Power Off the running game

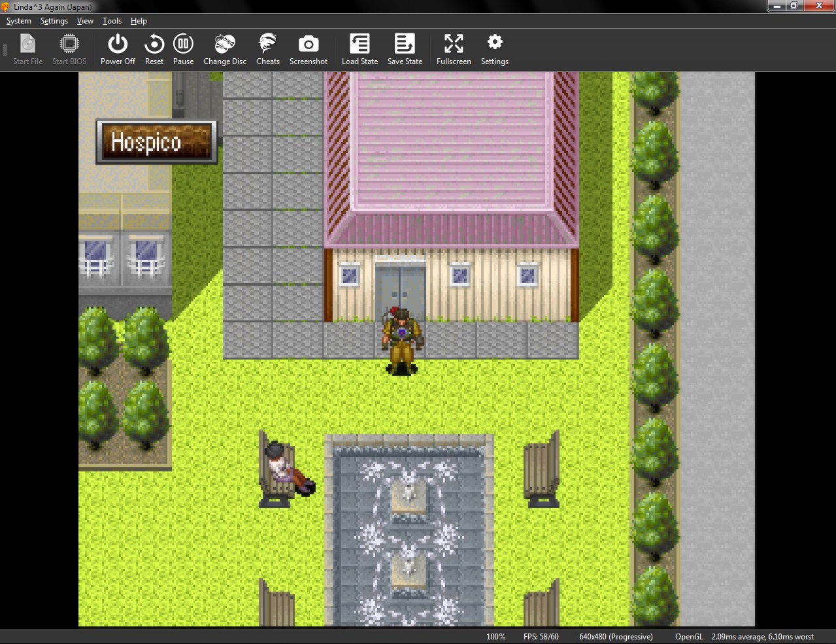coord(118,50)
